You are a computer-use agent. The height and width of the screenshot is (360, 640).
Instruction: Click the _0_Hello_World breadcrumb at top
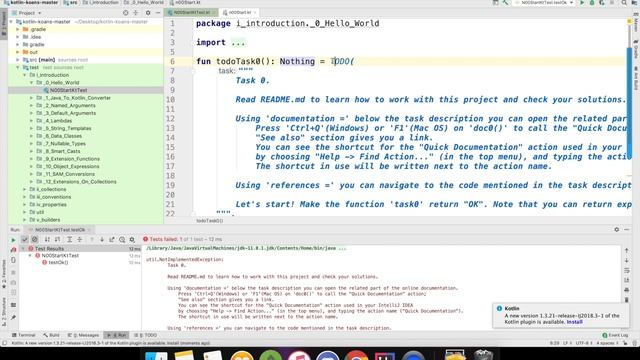tap(144, 3)
